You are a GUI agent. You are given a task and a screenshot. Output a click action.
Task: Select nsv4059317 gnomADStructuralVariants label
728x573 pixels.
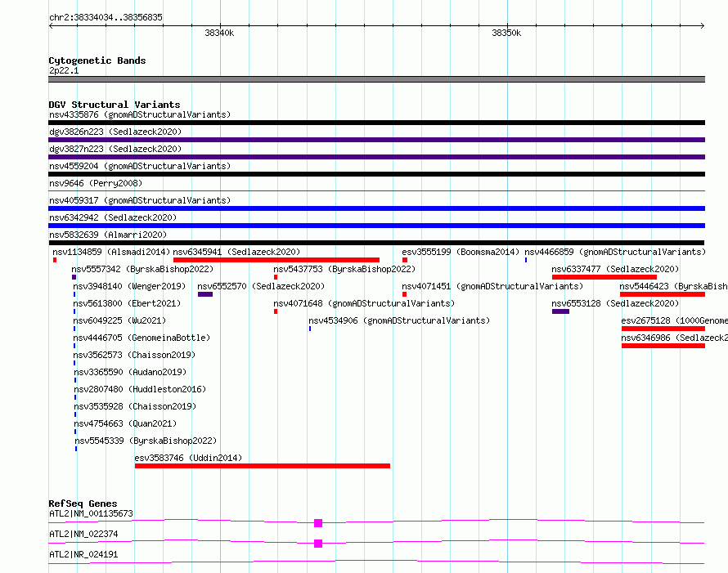(x=140, y=200)
